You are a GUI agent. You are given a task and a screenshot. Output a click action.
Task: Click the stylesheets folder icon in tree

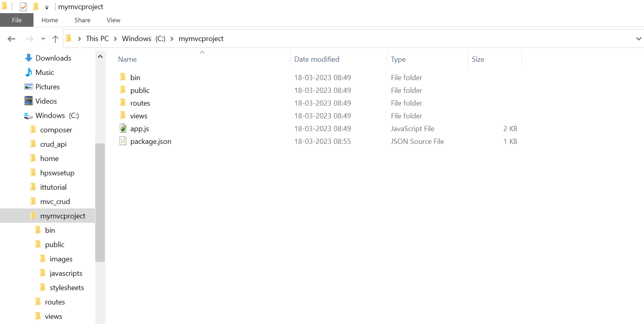43,287
